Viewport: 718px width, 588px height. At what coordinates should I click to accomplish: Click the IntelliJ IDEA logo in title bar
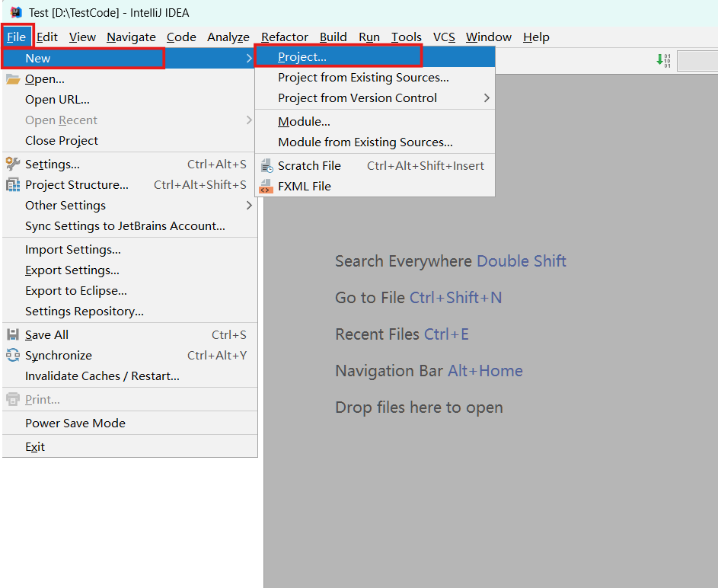pyautogui.click(x=16, y=12)
